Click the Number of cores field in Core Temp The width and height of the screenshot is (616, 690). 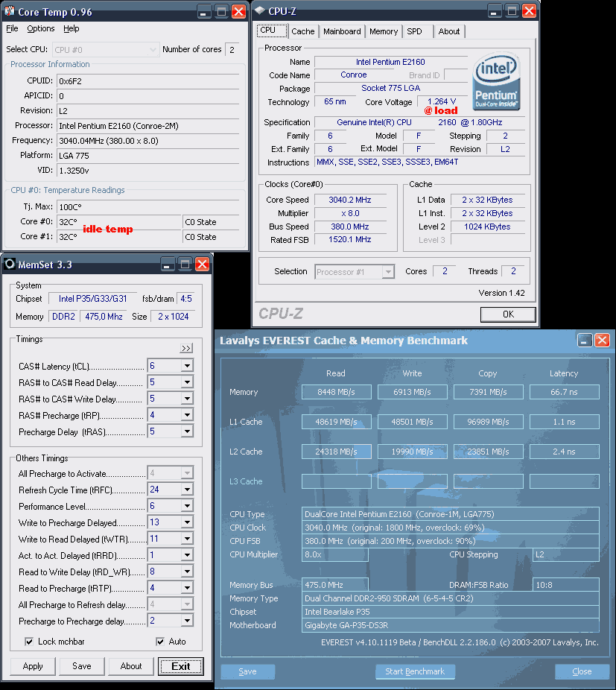232,50
